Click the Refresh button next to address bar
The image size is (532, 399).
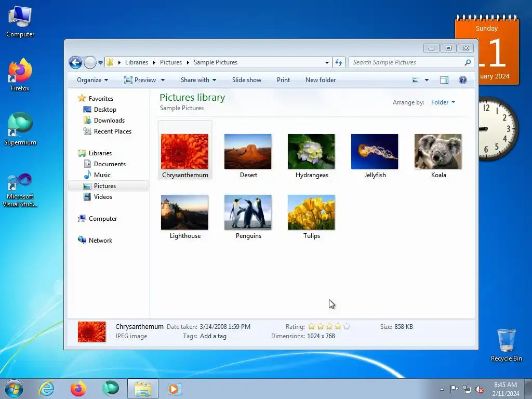tap(339, 62)
